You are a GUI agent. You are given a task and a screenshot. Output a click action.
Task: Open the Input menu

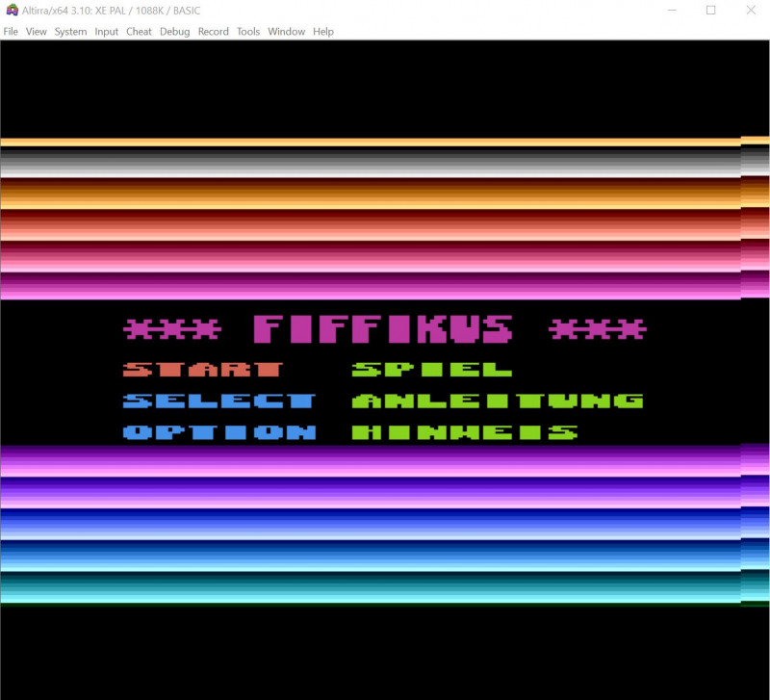(x=106, y=31)
